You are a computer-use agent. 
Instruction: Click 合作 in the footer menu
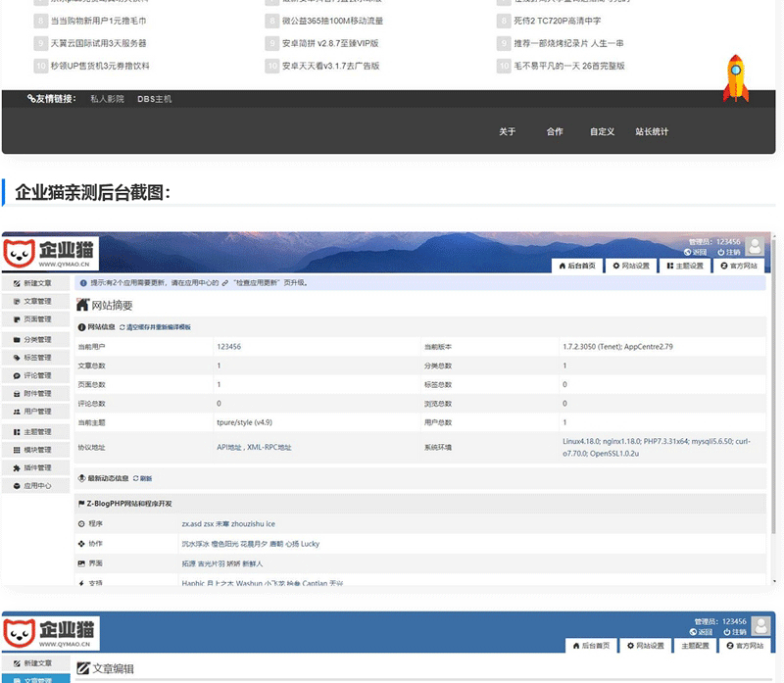[555, 131]
